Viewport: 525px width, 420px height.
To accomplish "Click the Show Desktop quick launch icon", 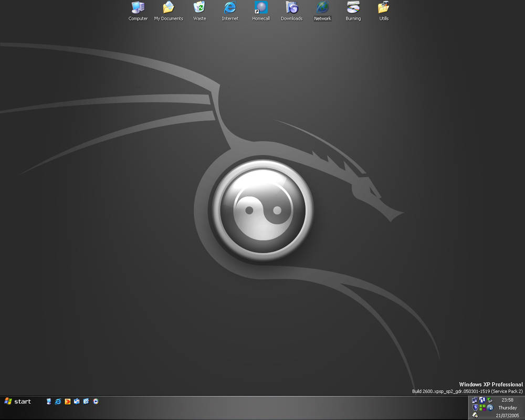I will [48, 402].
